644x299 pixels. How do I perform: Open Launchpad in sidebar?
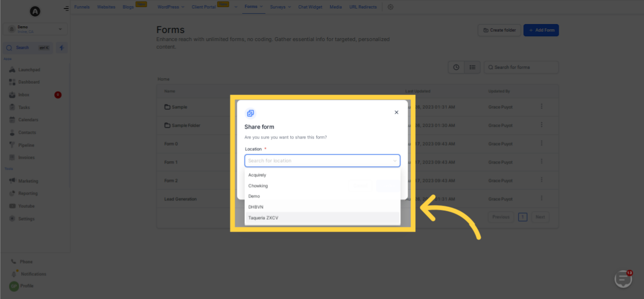click(x=29, y=70)
